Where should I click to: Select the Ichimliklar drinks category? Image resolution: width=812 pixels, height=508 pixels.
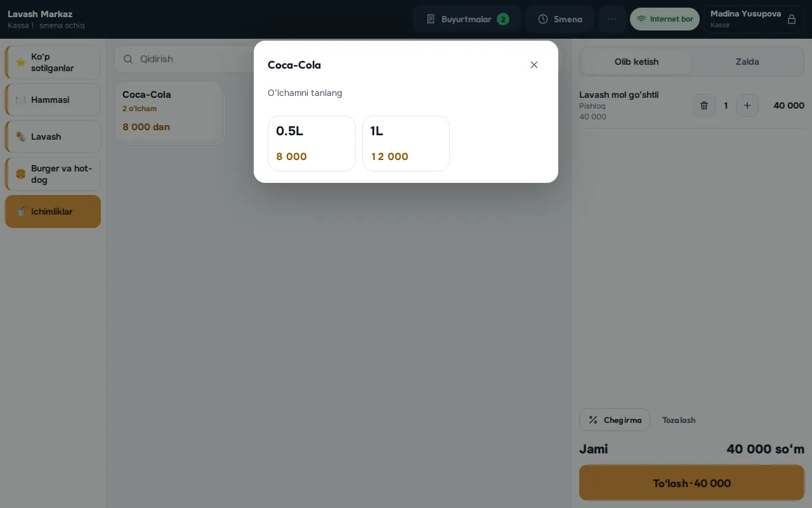(x=53, y=211)
